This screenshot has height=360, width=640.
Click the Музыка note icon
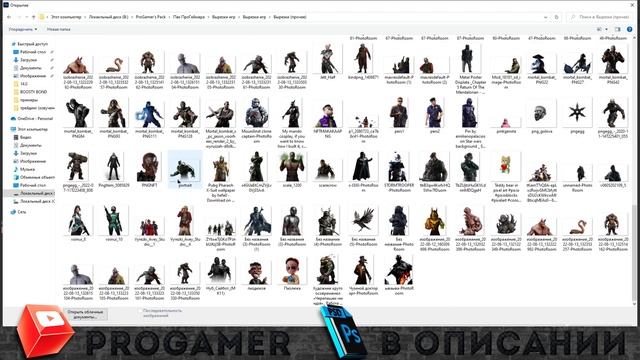pyautogui.click(x=16, y=169)
